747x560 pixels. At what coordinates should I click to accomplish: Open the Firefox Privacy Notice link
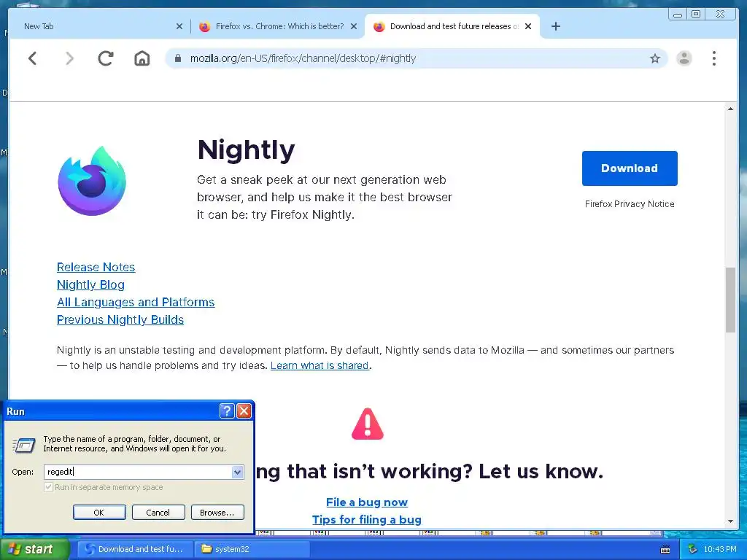630,204
